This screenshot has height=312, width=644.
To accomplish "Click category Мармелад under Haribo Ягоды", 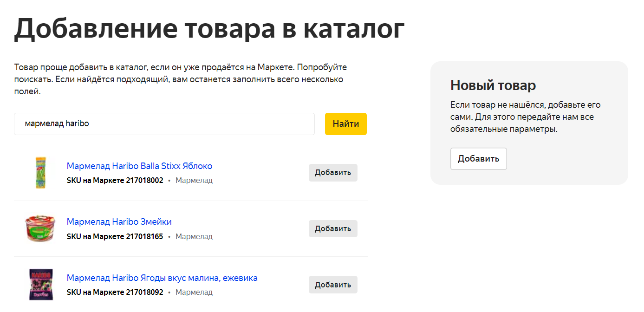I will [194, 292].
